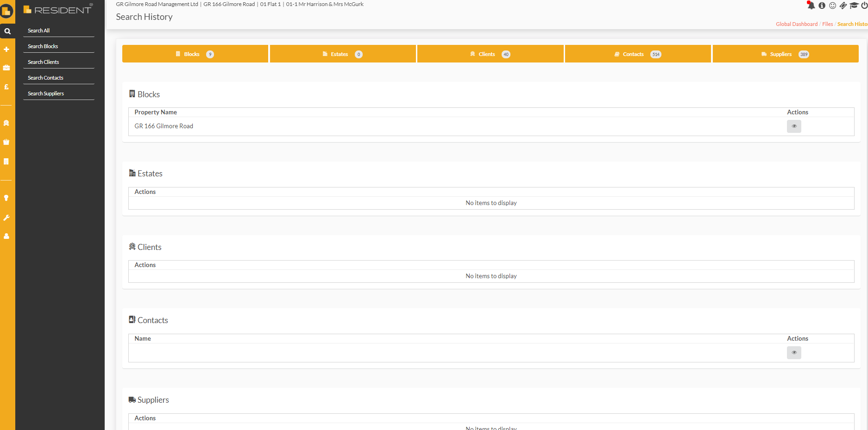Click the smiley face feedback icon
Viewport: 868px width, 430px height.
833,6
